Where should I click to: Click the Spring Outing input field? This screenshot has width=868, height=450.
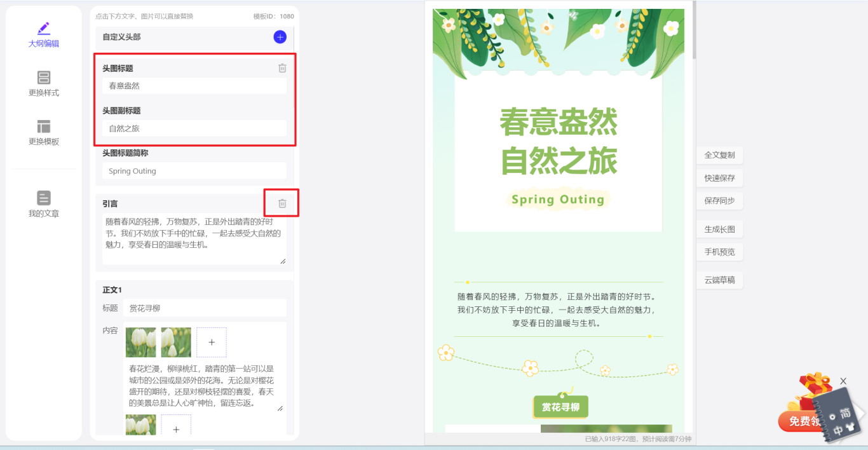click(194, 171)
